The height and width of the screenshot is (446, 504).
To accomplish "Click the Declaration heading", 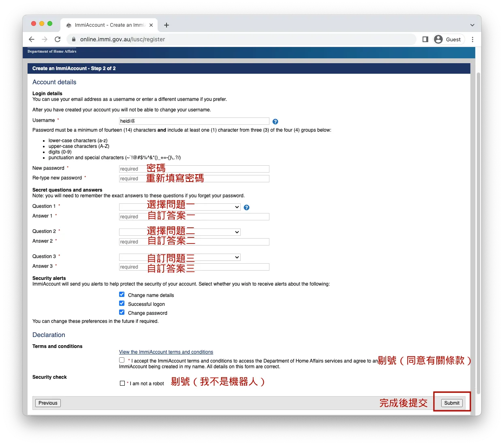I will tap(49, 335).
